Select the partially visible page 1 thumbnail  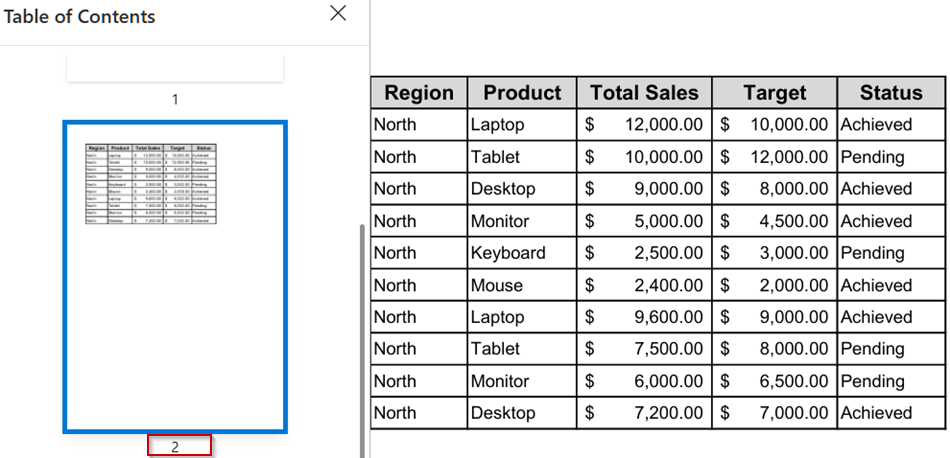(175, 68)
